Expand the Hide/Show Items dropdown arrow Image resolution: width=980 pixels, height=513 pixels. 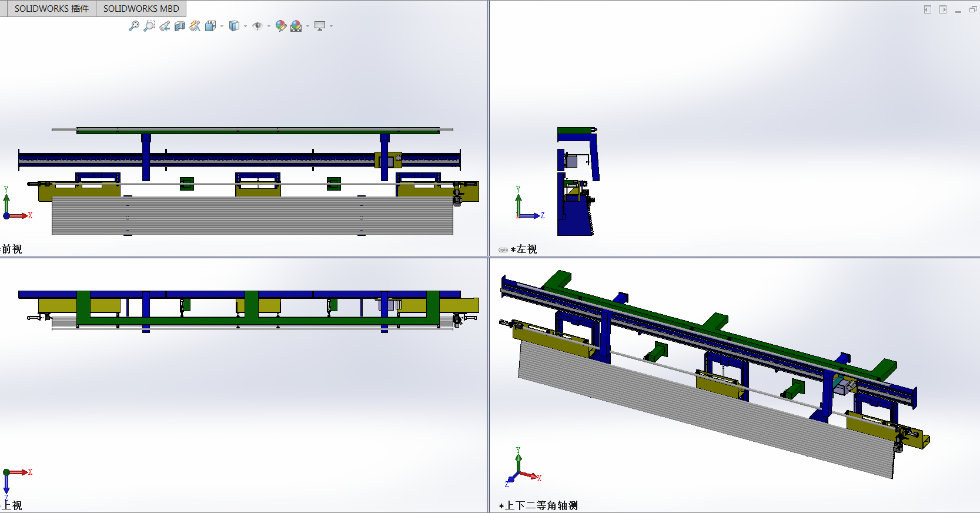click(x=269, y=26)
